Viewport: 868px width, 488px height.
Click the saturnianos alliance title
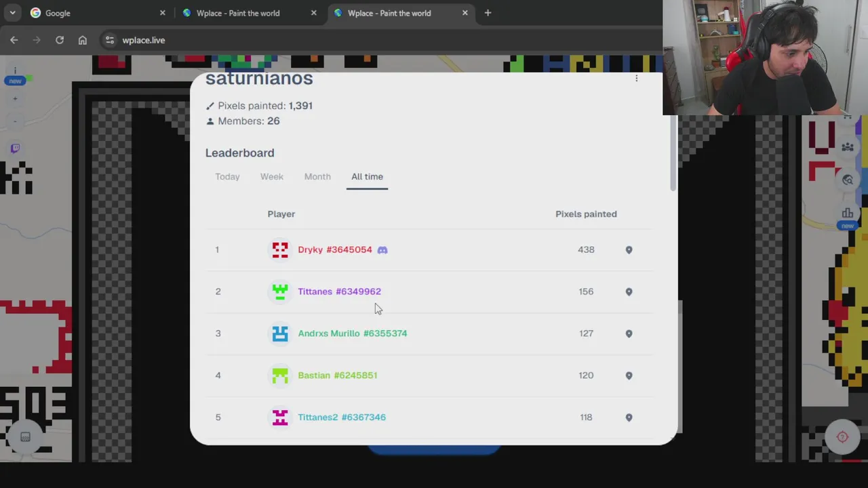(259, 79)
